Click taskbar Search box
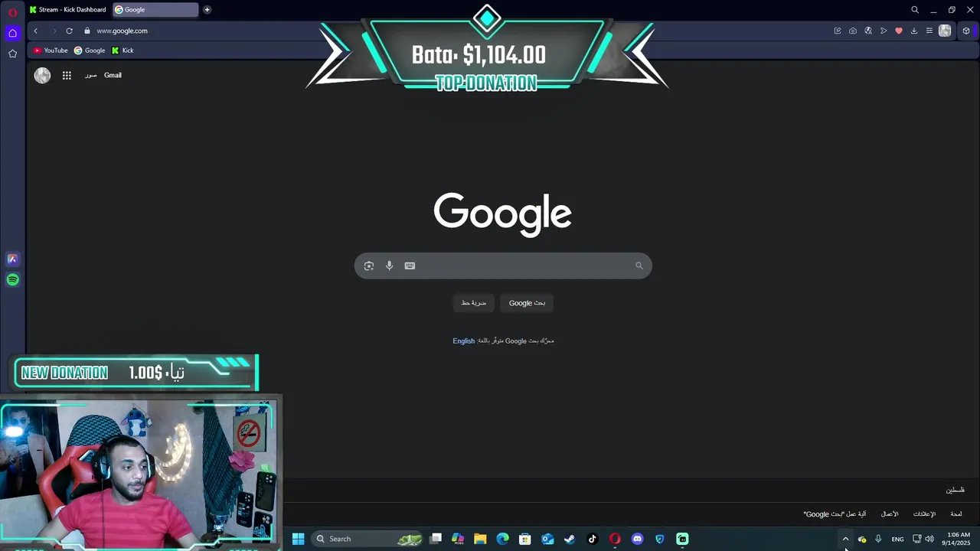Viewport: 980px width, 551px height. (368, 539)
